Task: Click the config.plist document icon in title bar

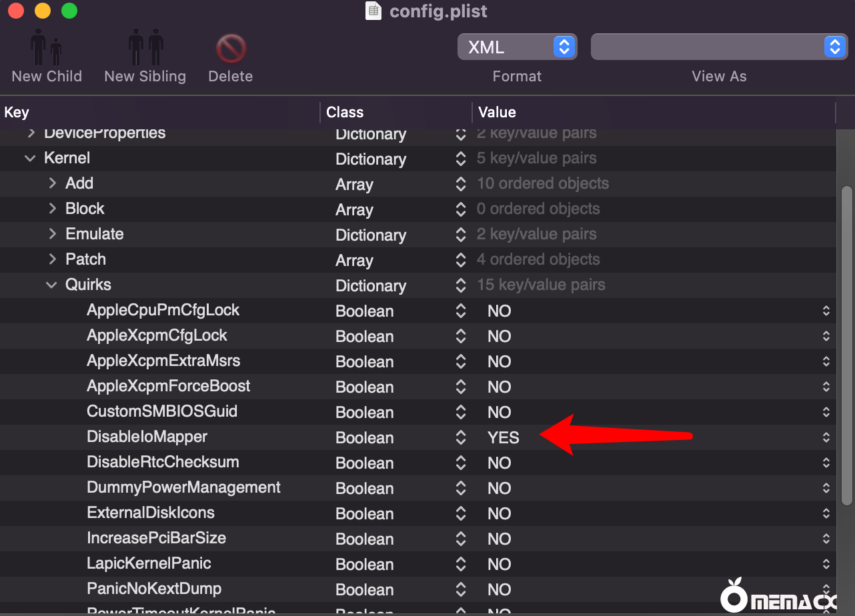Action: coord(374,11)
